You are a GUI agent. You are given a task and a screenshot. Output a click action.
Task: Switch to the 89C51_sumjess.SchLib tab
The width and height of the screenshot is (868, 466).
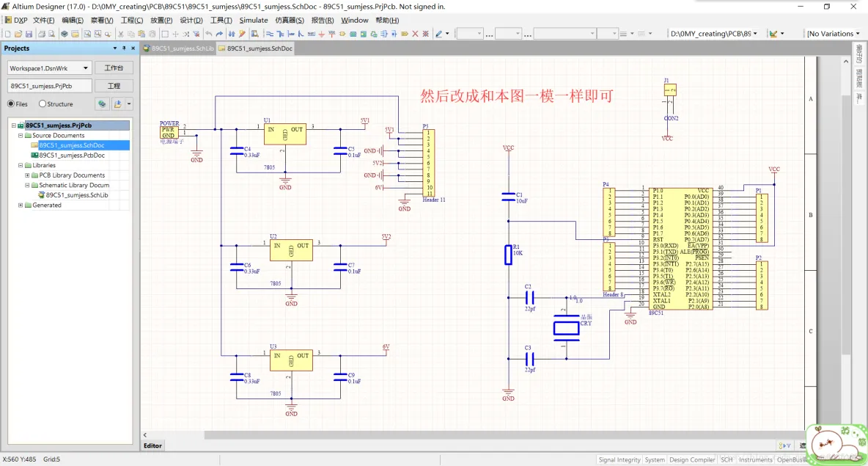[x=178, y=48]
